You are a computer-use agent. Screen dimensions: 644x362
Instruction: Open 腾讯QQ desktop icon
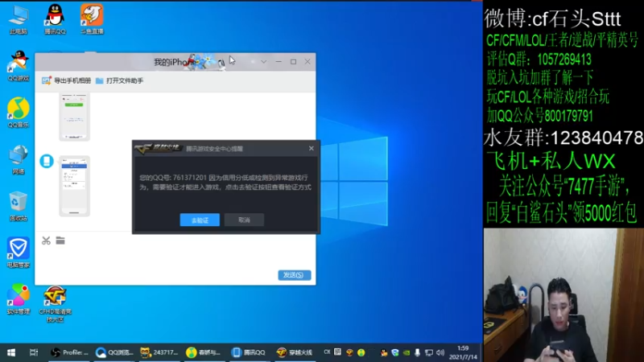point(55,19)
